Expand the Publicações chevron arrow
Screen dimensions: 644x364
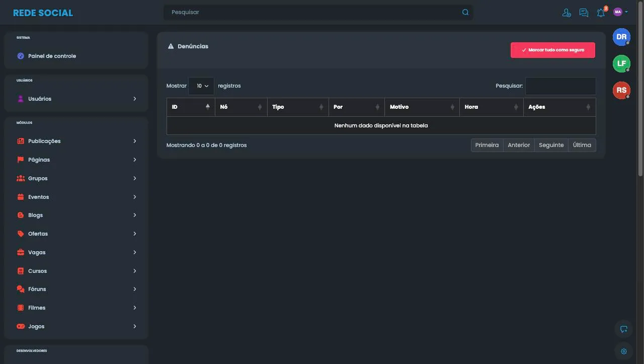135,141
